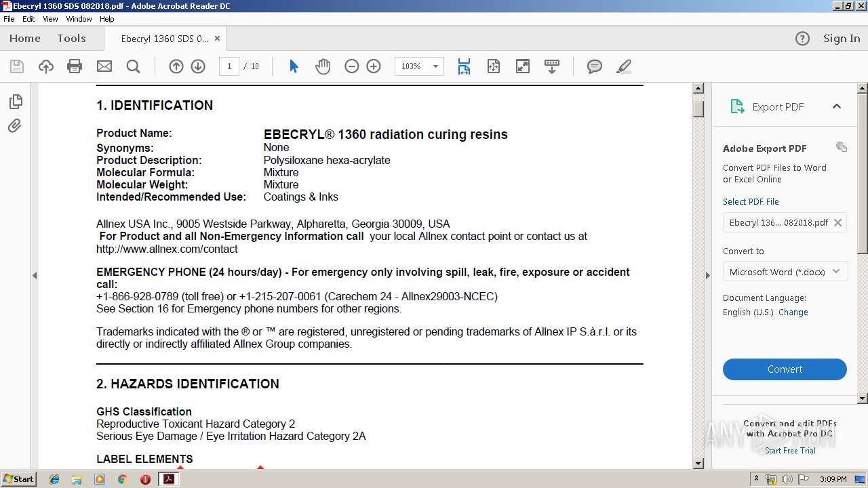
Task: Click the http://www.allnex.com/contact text
Action: (167, 249)
